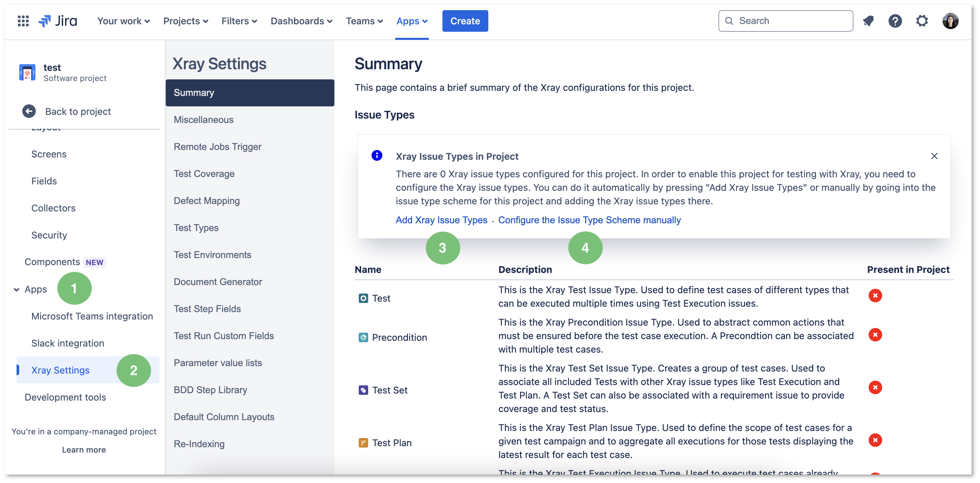Open Screens in project sidebar
This screenshot has height=483, width=980.
[49, 154]
